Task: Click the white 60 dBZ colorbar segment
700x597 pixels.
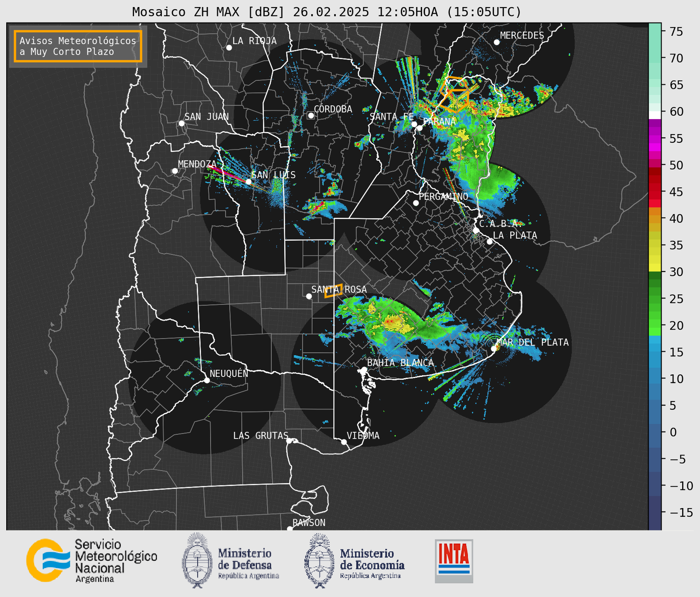Action: pyautogui.click(x=655, y=115)
